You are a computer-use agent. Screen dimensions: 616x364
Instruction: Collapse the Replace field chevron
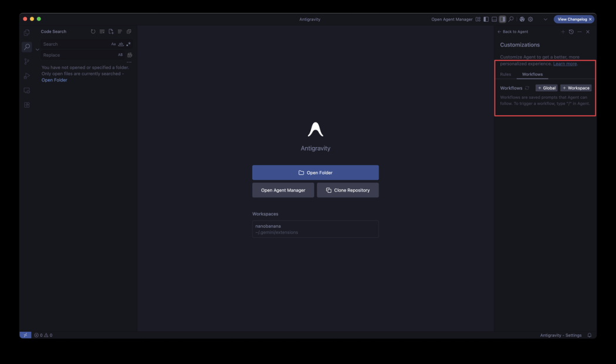click(38, 49)
